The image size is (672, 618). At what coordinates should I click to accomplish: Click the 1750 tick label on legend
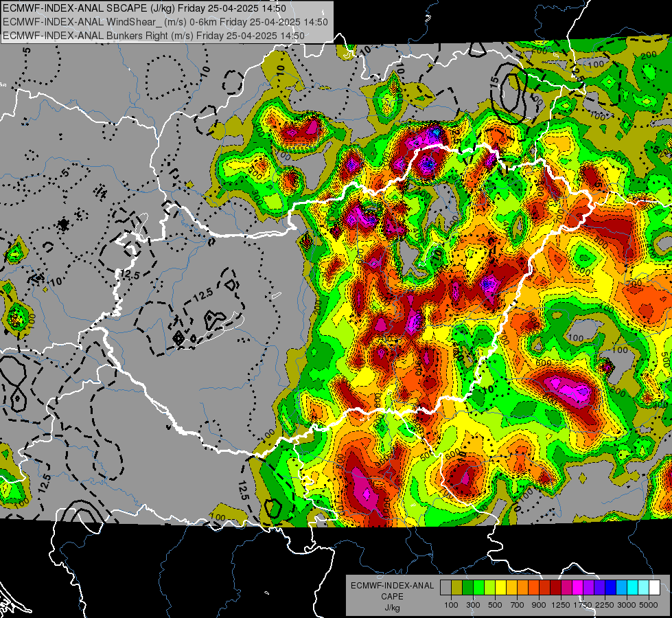coord(583,605)
